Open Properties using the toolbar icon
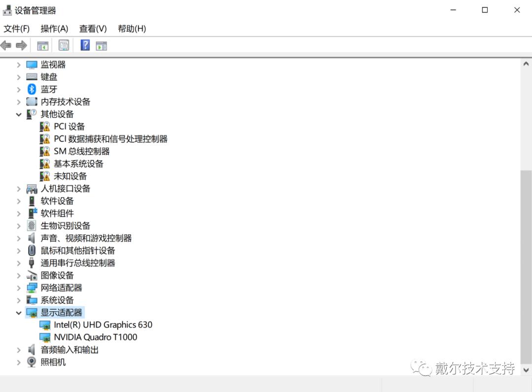 [x=64, y=45]
